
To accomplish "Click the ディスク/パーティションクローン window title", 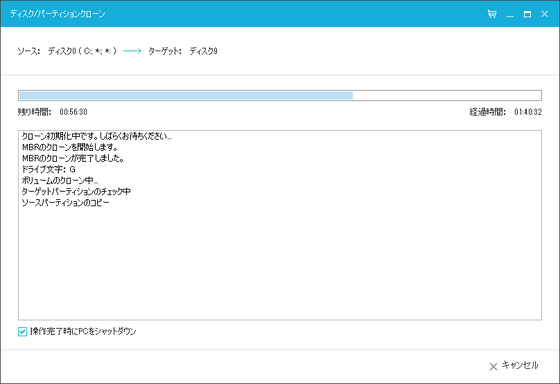I will (x=58, y=14).
